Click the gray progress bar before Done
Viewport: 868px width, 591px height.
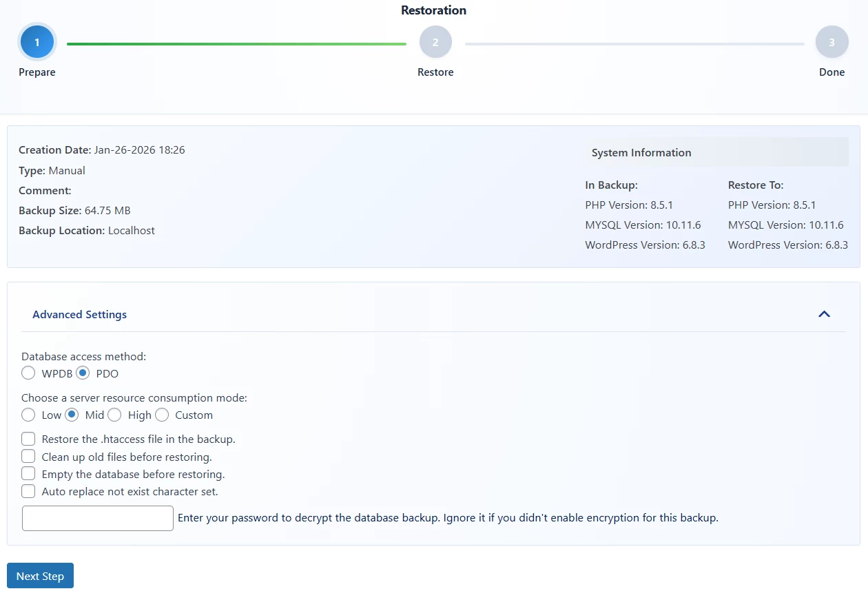pyautogui.click(x=634, y=44)
